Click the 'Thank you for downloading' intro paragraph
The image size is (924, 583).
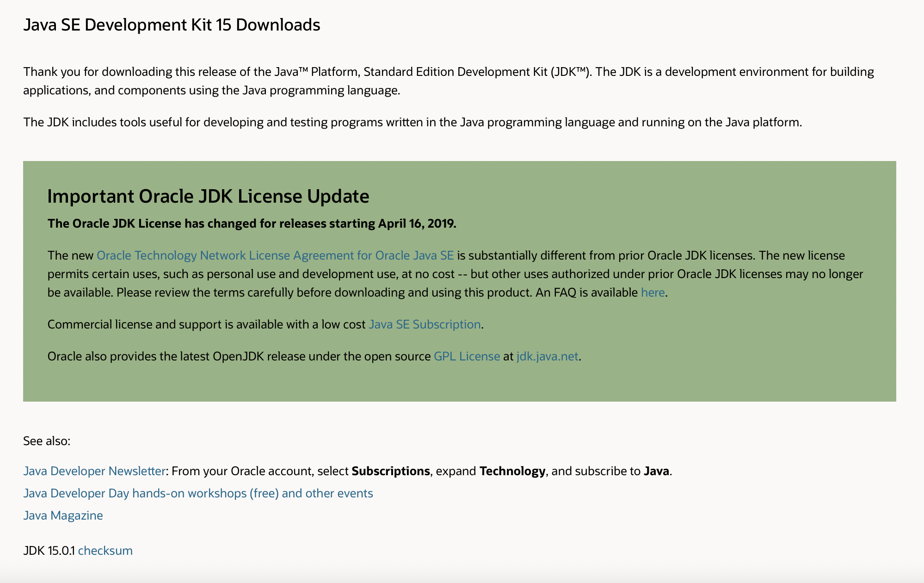(x=448, y=81)
